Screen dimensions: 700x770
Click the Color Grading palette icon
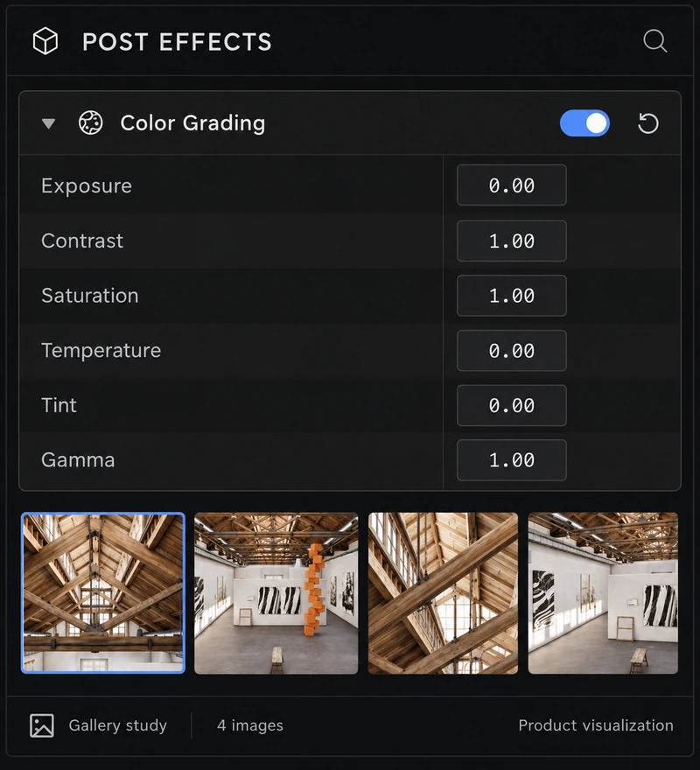91,122
